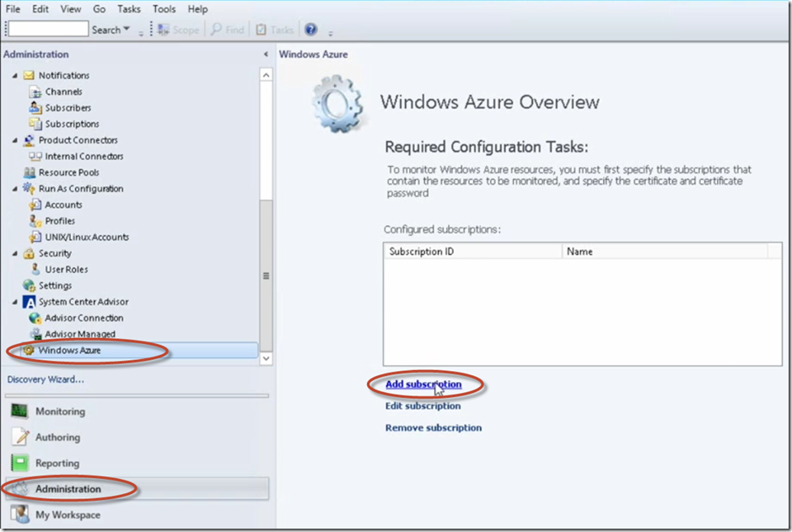792x532 pixels.
Task: Click the blue Help question mark icon
Action: coord(310,30)
